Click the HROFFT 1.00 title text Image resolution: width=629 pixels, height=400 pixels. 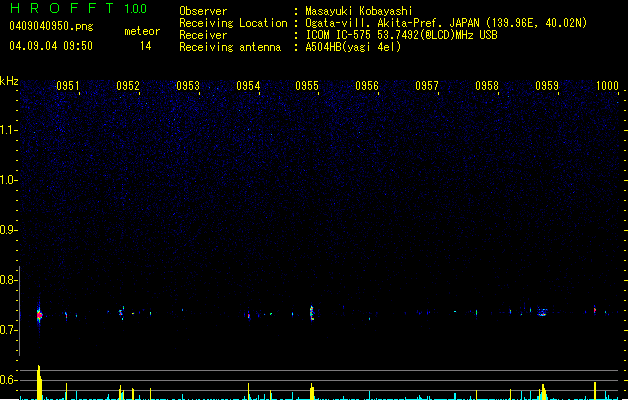(x=79, y=8)
